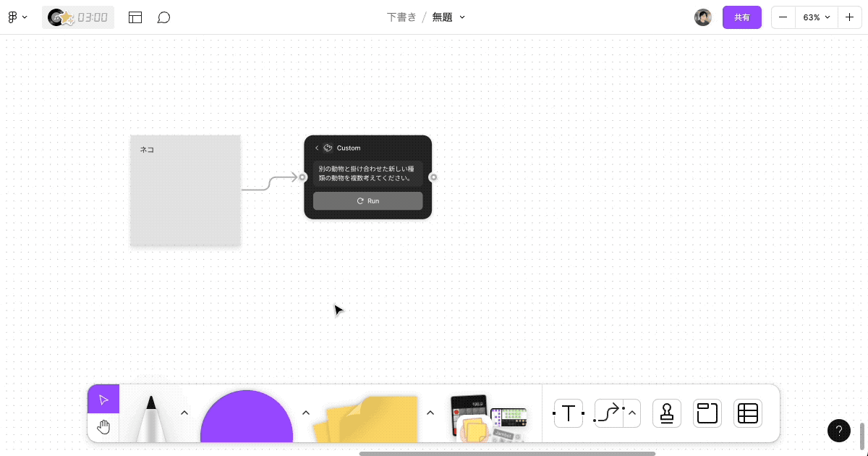Activate the Select arrow tool
868x456 pixels.
point(103,399)
